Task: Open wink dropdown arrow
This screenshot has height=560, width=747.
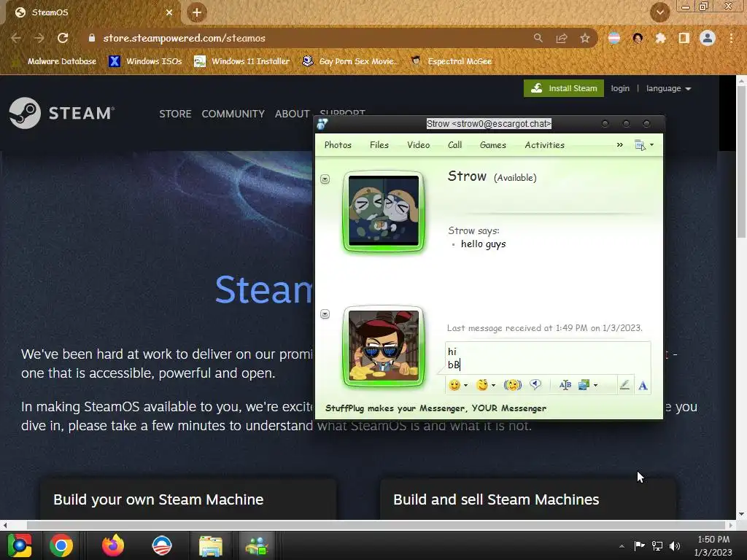Action: click(494, 385)
